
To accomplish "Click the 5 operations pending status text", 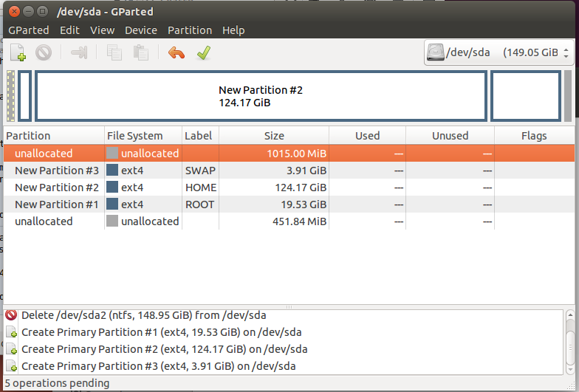I will [57, 383].
